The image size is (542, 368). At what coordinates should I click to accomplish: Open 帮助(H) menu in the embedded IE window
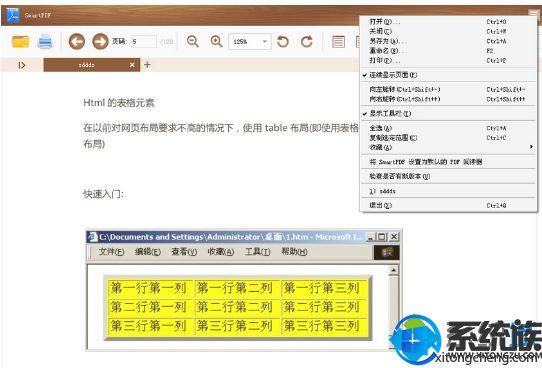click(x=294, y=252)
